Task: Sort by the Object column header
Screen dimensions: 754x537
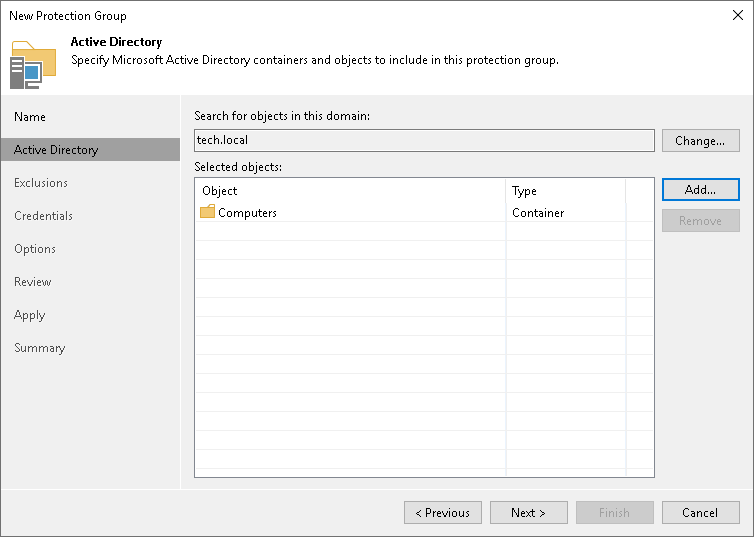Action: tap(350, 191)
